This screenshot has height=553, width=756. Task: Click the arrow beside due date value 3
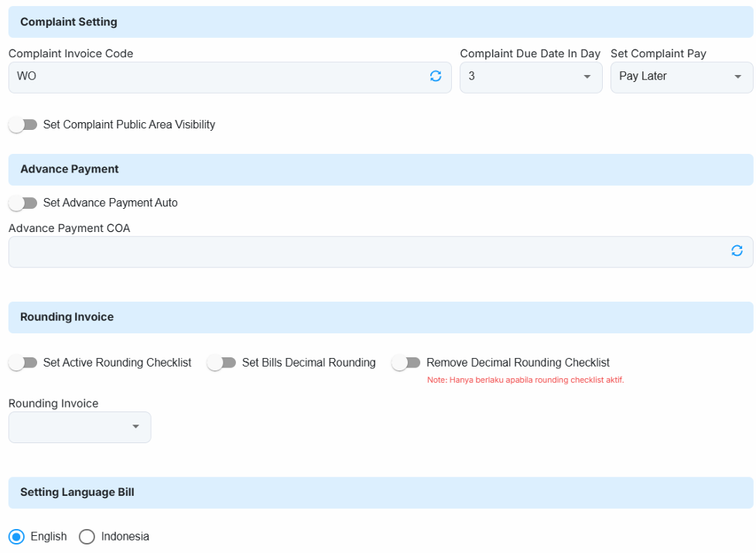587,77
